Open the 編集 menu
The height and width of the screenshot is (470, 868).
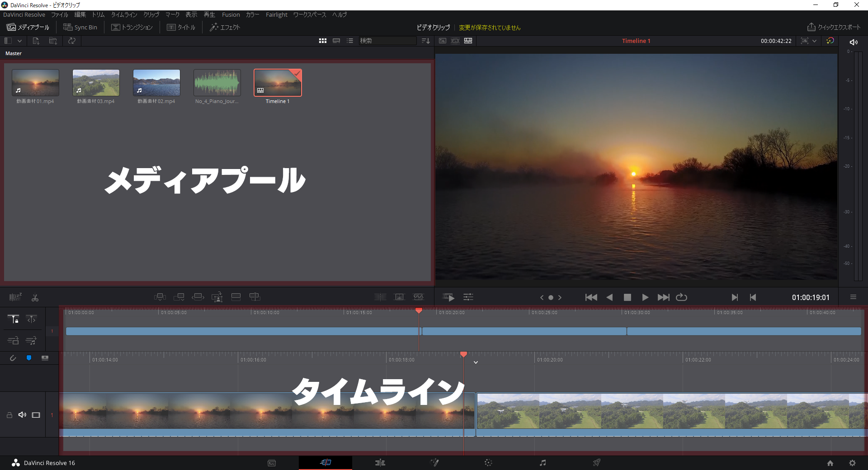[x=80, y=14]
